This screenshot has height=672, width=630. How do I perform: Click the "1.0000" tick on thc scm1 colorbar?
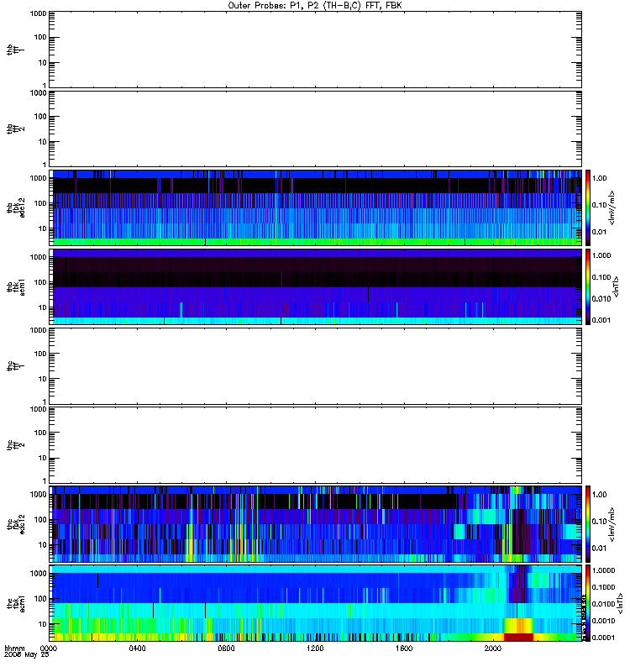point(603,570)
